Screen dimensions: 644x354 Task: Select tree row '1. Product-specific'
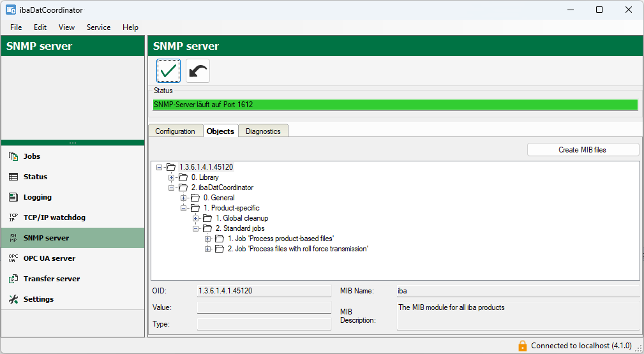[231, 208]
